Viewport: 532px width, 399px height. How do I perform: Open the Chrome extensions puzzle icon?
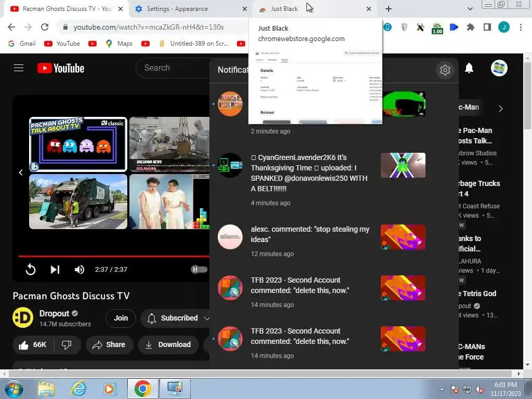coord(470,27)
